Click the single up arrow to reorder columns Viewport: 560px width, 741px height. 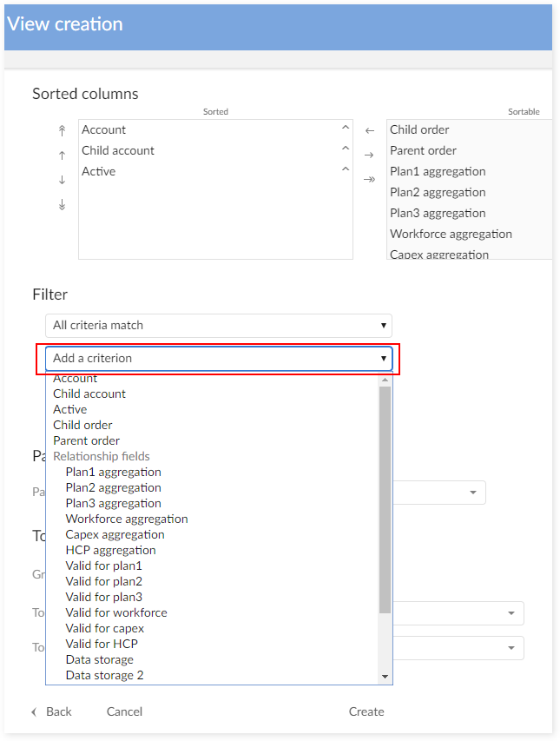click(x=62, y=155)
